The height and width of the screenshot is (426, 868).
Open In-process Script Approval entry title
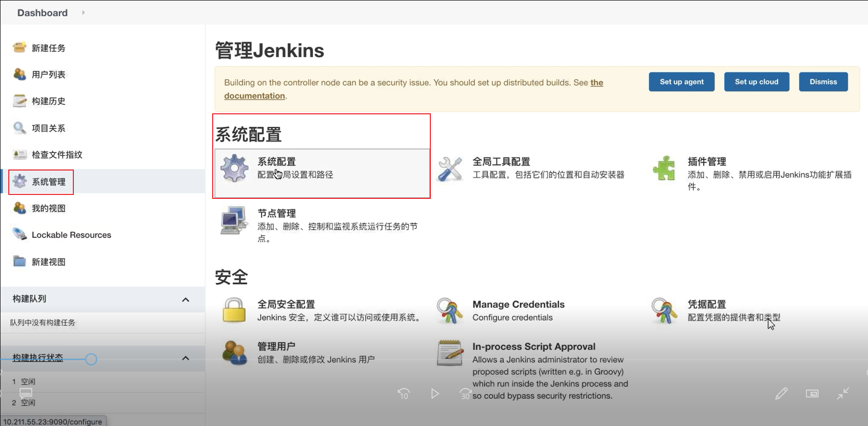(534, 346)
